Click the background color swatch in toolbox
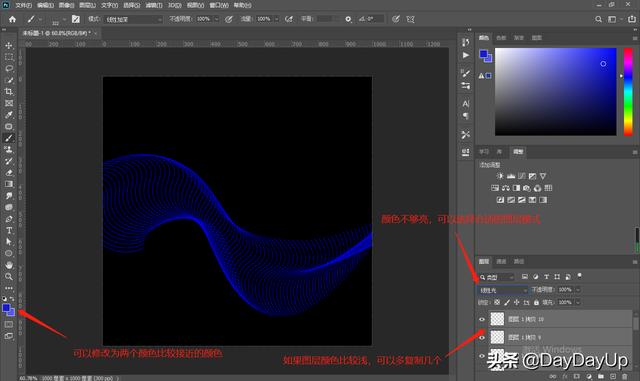The image size is (640, 381). tap(12, 313)
